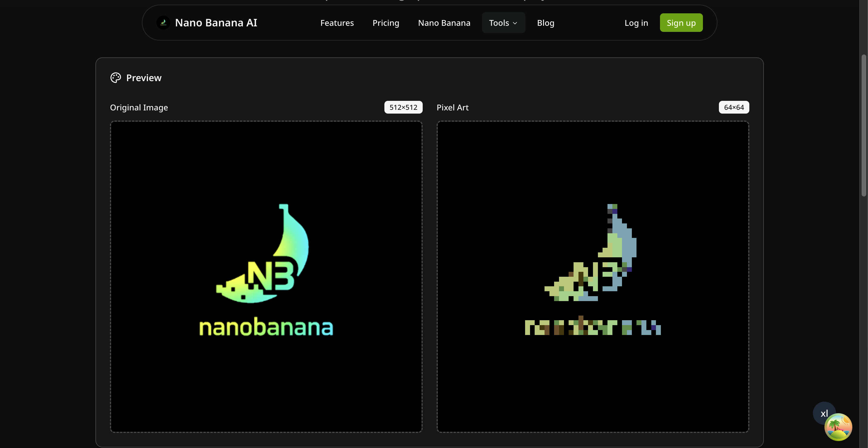Click the 'Nano Banana AI' site title

click(216, 23)
